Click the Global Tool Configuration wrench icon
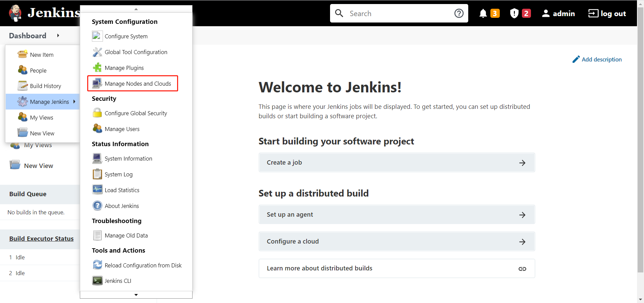This screenshot has height=303, width=644. coord(97,52)
